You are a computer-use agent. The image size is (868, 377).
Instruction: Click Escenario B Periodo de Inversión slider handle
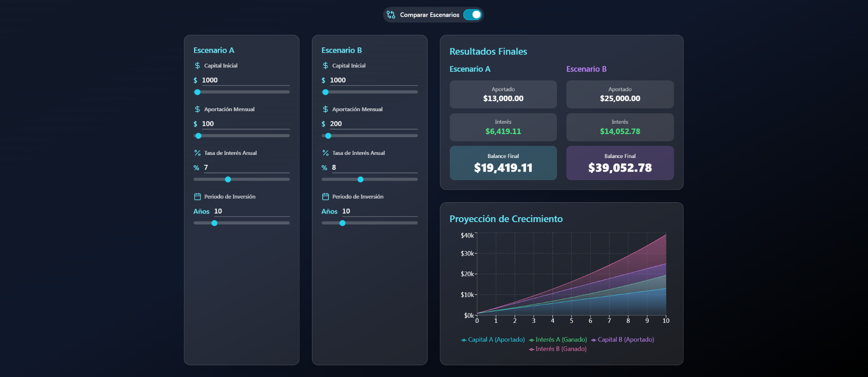pos(343,223)
